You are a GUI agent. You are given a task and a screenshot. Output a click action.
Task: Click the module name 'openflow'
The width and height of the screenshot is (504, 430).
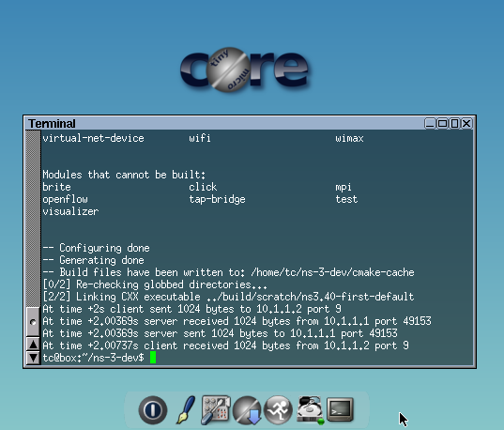click(x=65, y=199)
